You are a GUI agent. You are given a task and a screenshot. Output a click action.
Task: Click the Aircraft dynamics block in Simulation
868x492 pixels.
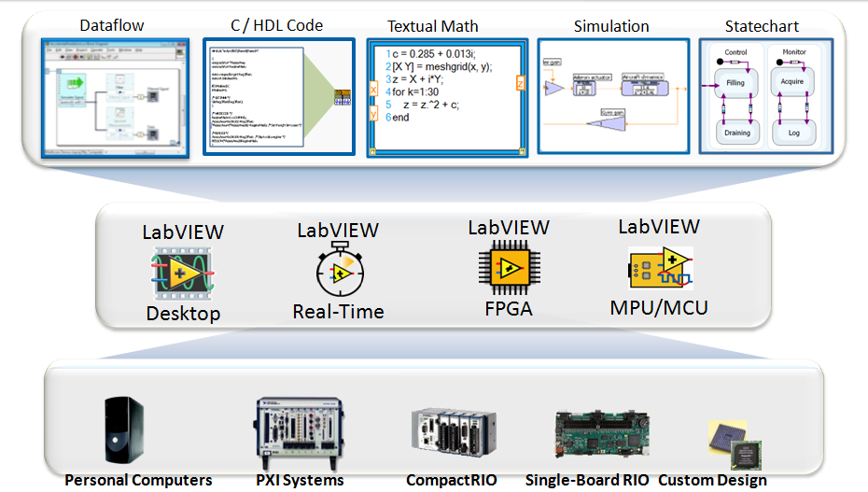646,88
